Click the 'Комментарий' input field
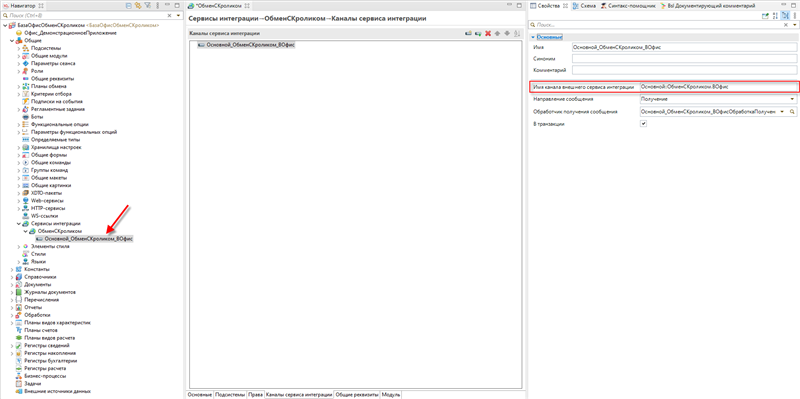800x399 pixels. [684, 70]
